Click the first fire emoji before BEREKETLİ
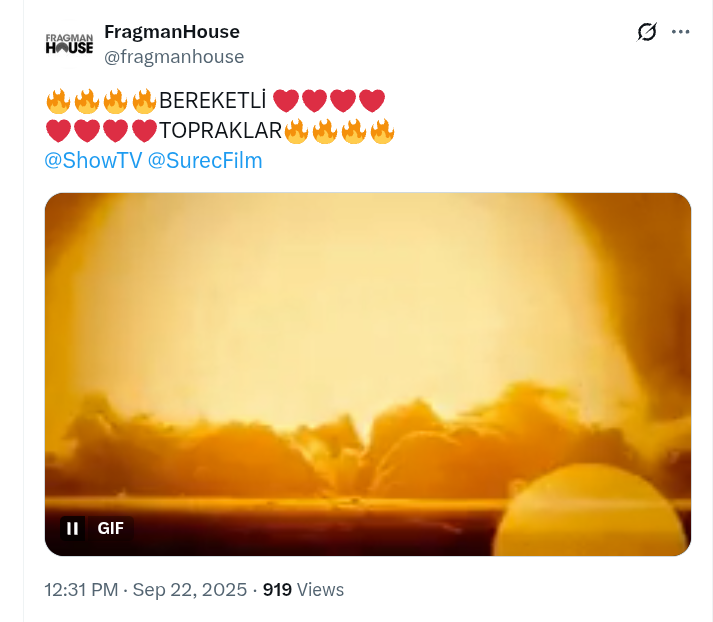 (x=58, y=101)
